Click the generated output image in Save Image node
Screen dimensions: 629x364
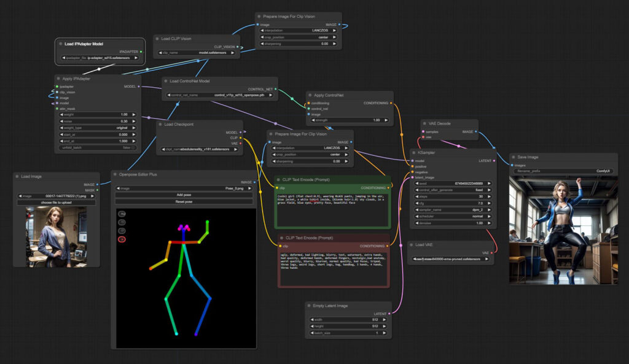coord(564,230)
